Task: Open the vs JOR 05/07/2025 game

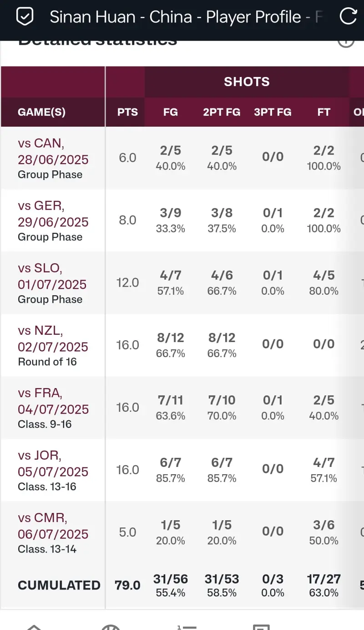Action: point(53,464)
